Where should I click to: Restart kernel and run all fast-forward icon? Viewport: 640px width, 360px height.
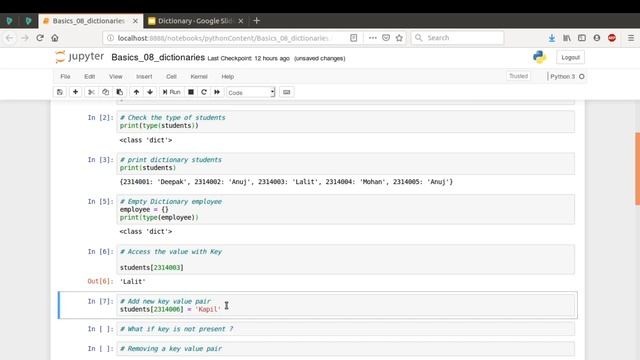coord(217,92)
